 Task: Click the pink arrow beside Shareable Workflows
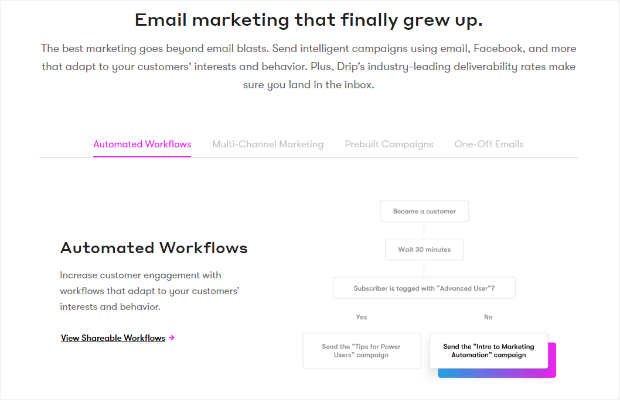point(172,338)
